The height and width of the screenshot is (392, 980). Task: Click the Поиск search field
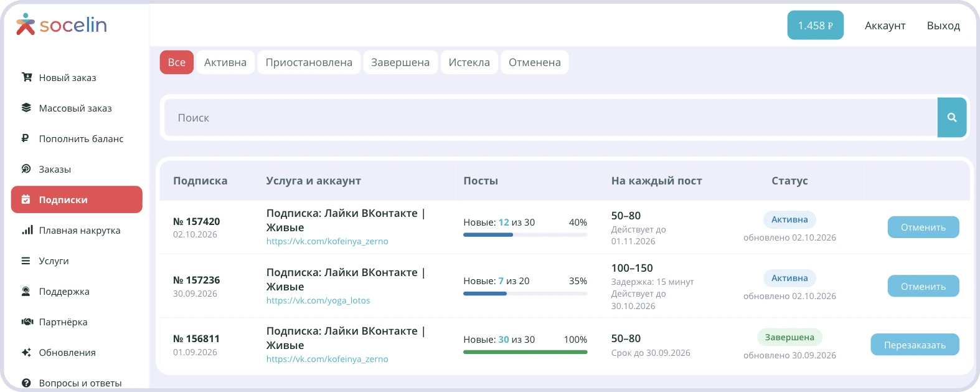point(551,117)
